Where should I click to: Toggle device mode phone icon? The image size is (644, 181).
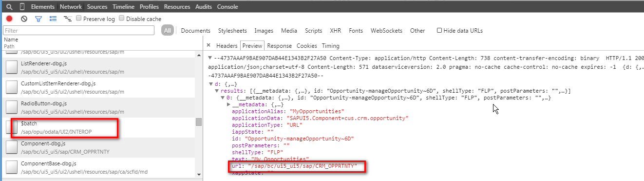tap(22, 7)
